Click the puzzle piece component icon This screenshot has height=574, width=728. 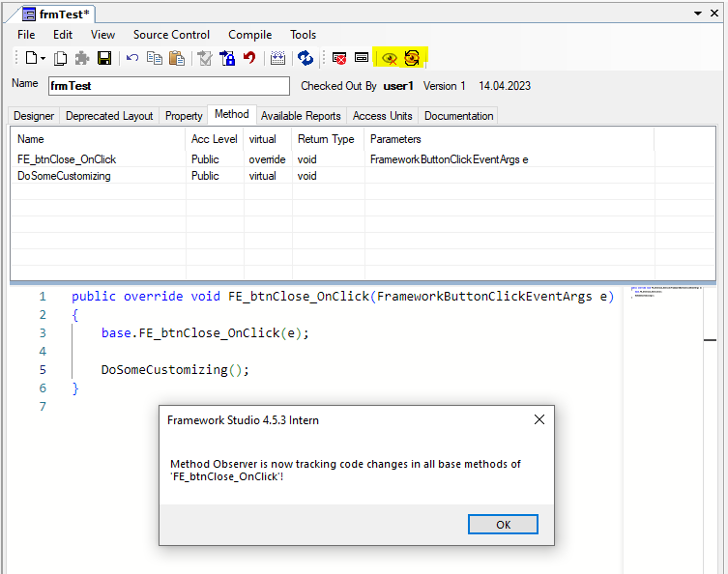coord(82,58)
